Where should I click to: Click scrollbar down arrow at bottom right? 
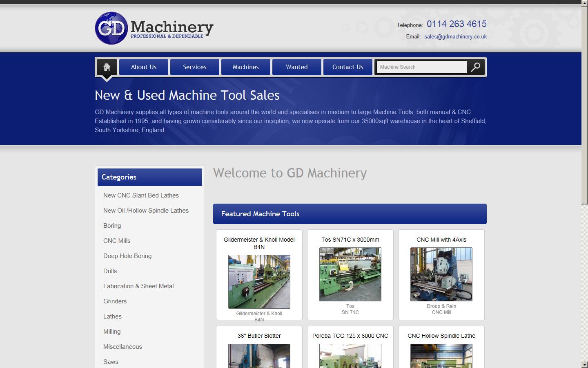pyautogui.click(x=584, y=364)
